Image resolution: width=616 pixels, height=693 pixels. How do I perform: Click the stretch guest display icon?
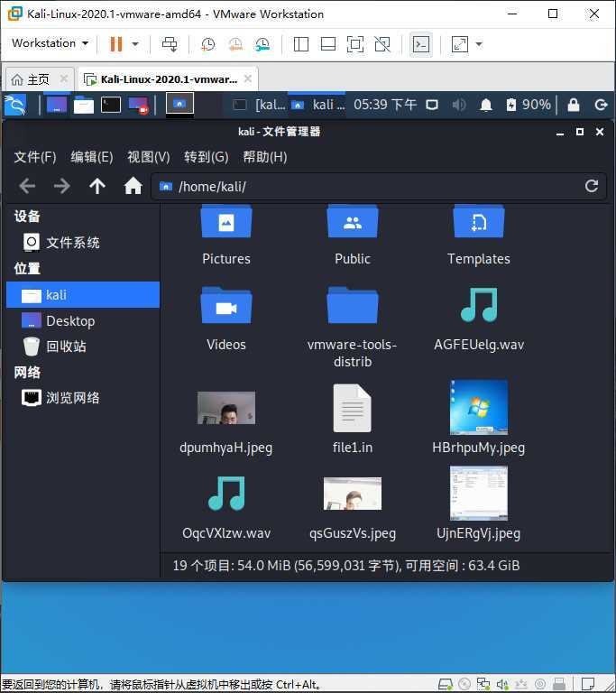click(460, 43)
